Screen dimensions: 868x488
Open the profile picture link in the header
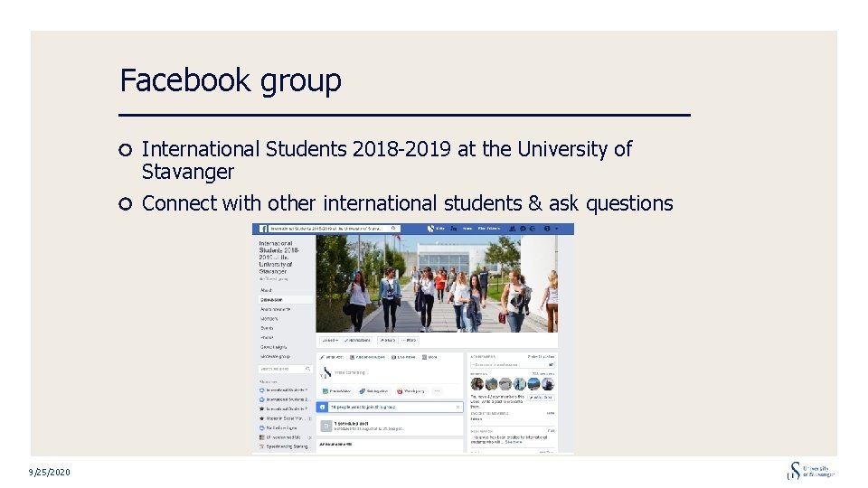(435, 229)
